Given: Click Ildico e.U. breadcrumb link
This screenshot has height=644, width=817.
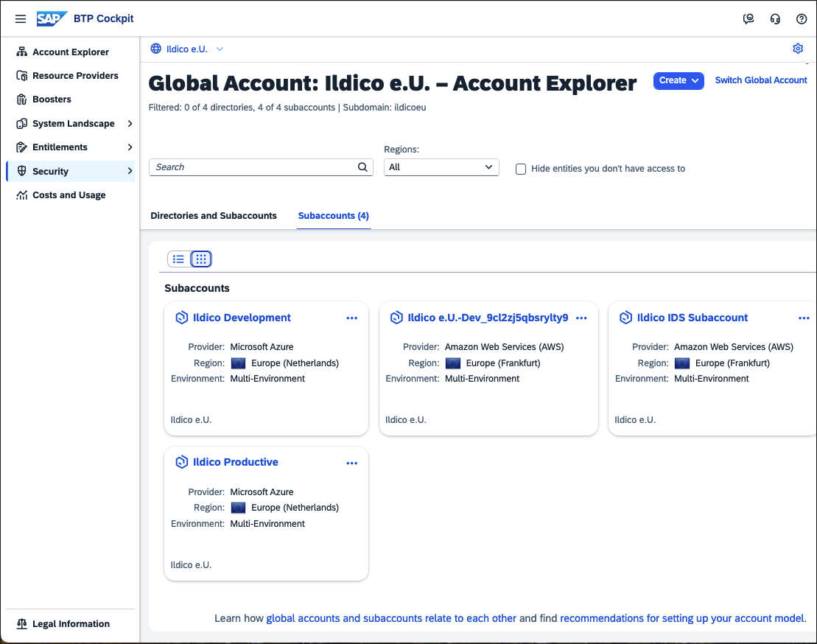Looking at the screenshot, I should 187,49.
